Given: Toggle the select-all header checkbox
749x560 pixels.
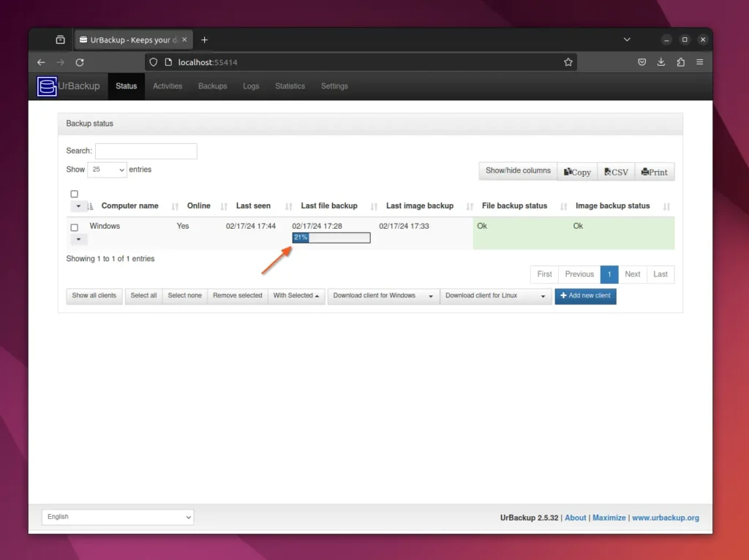Looking at the screenshot, I should pos(74,194).
